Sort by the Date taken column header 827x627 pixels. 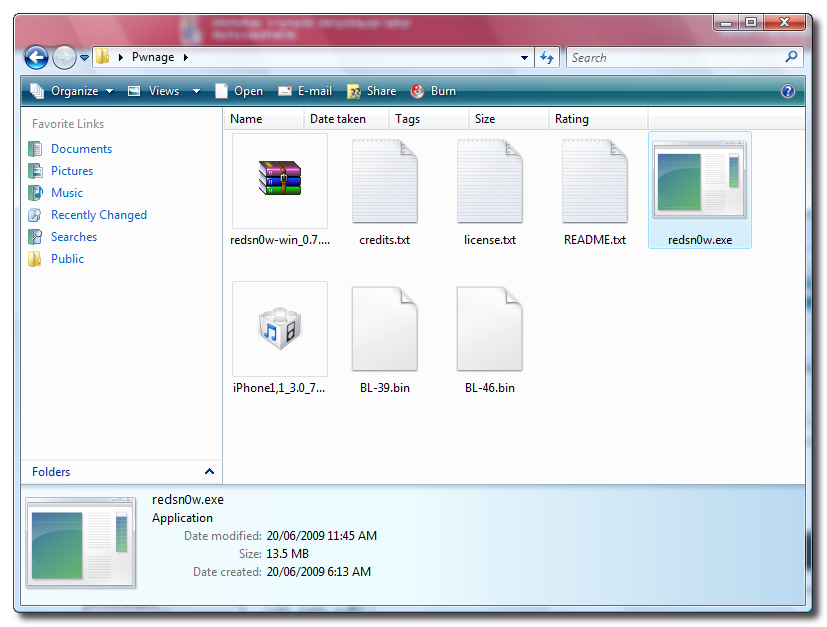[347, 119]
